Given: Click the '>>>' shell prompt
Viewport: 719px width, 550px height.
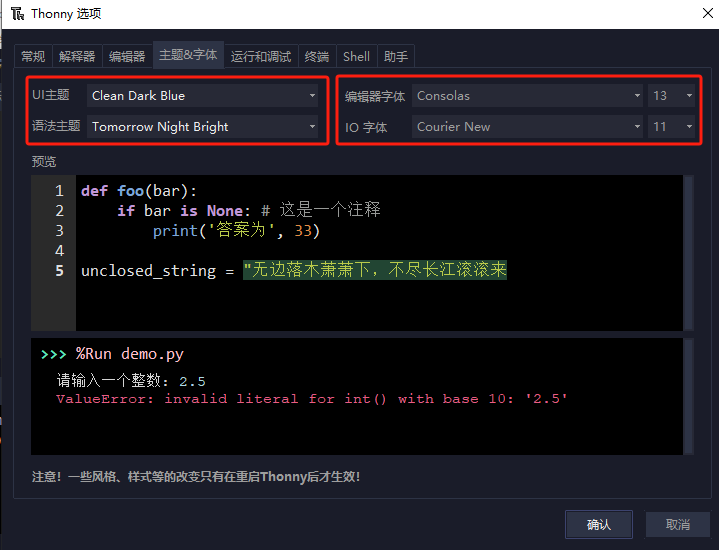Looking at the screenshot, I should [53, 354].
